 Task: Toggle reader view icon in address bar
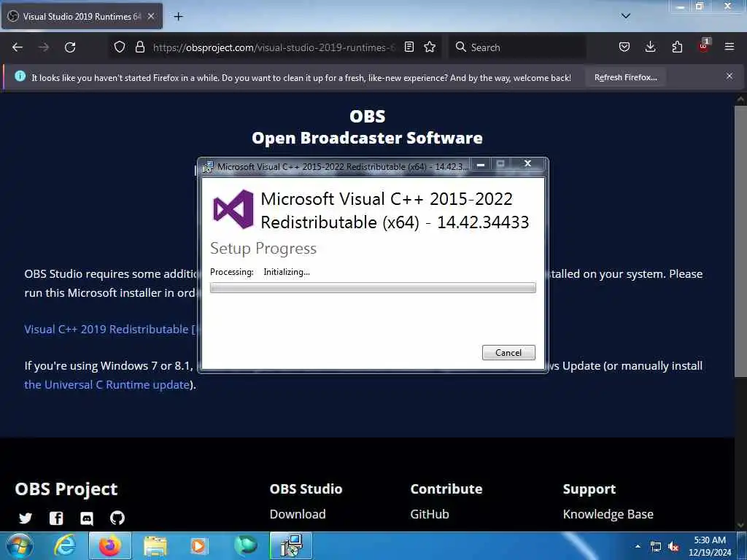coord(409,47)
